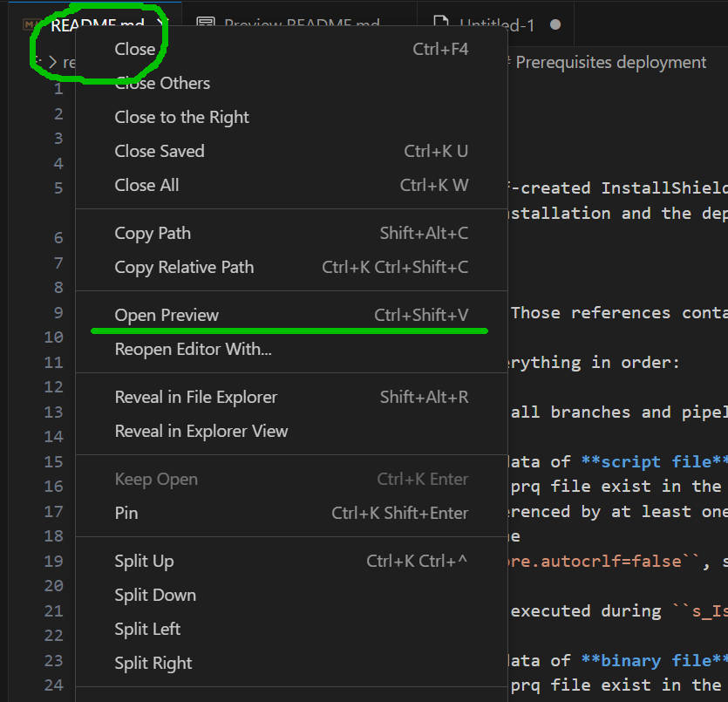Select Reveal in File Explorer
This screenshot has height=702, width=728.
291,397
